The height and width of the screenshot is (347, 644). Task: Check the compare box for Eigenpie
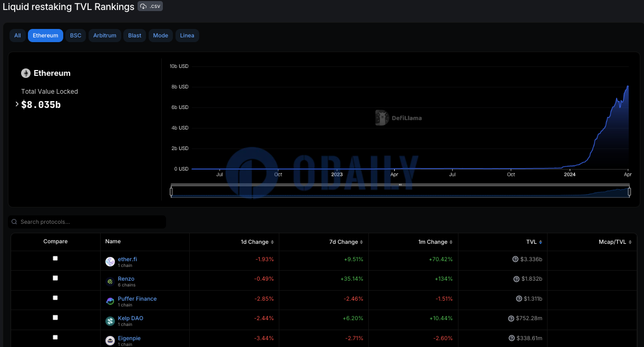(x=55, y=337)
